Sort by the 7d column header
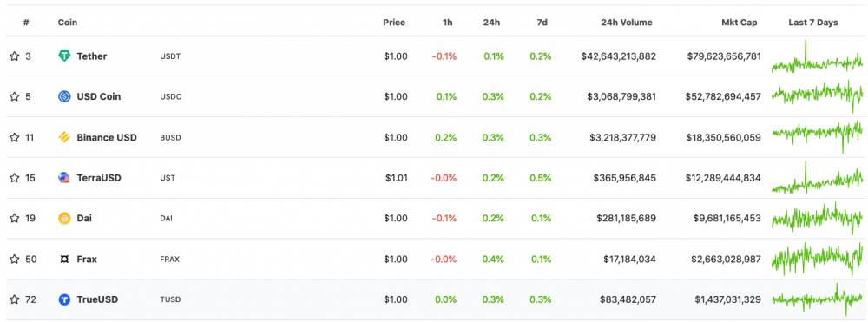 tap(542, 23)
